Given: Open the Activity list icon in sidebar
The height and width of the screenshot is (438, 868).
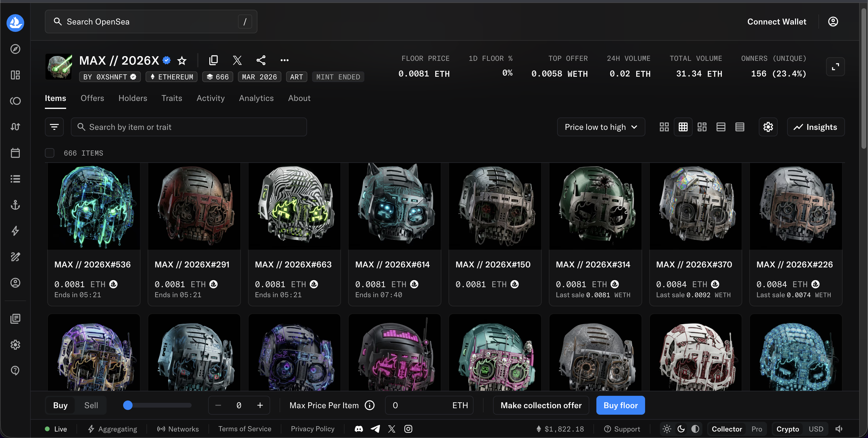Looking at the screenshot, I should click(x=15, y=179).
